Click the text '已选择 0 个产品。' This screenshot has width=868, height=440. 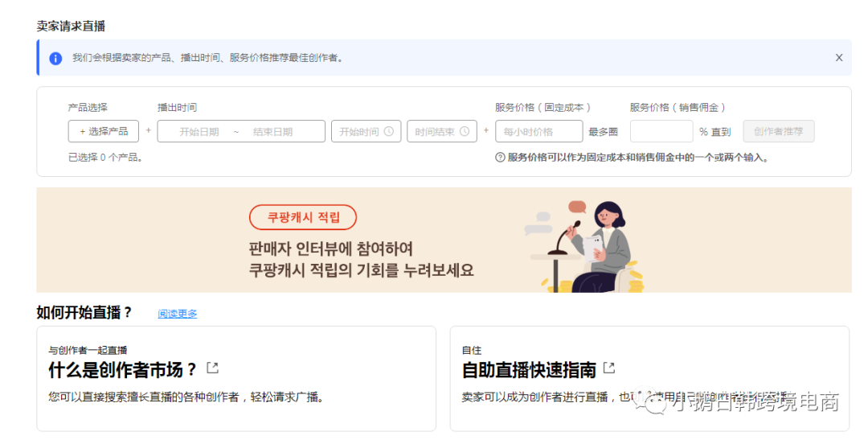(105, 158)
